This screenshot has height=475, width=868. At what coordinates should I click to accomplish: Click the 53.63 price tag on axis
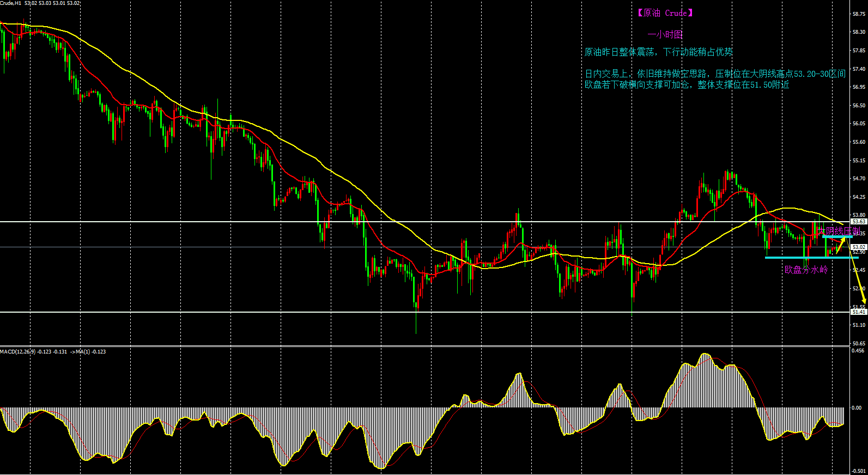point(859,222)
